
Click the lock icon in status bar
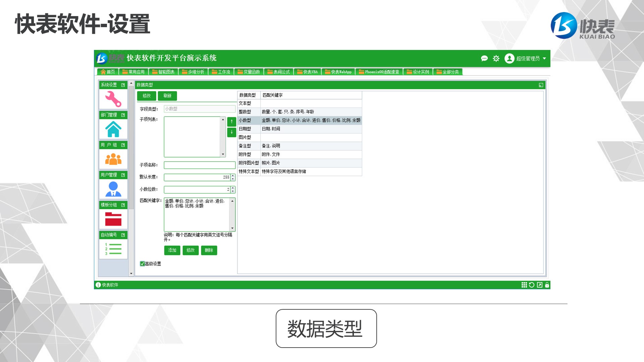coord(547,285)
